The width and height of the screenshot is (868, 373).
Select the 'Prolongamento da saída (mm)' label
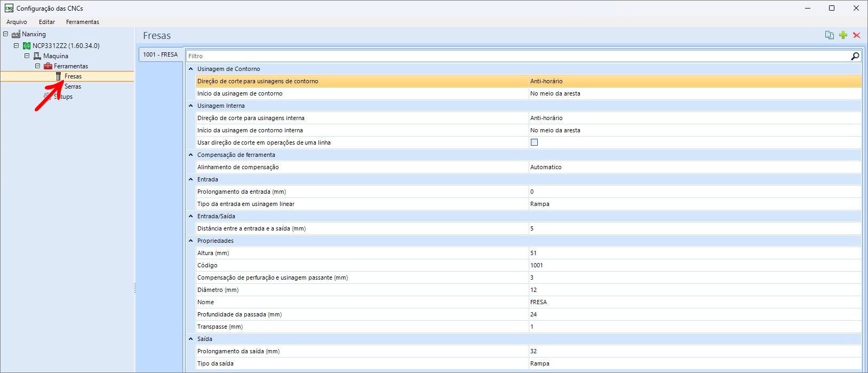238,351
